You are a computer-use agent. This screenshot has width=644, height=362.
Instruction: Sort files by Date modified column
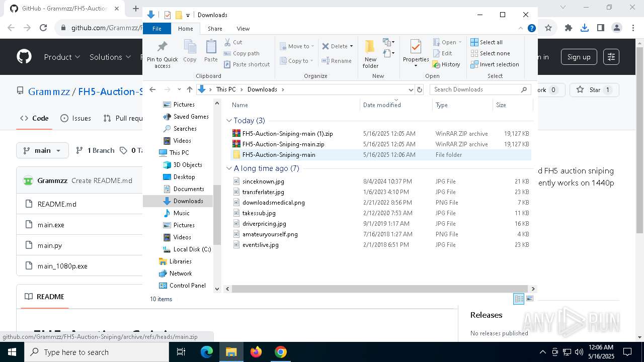[396, 105]
